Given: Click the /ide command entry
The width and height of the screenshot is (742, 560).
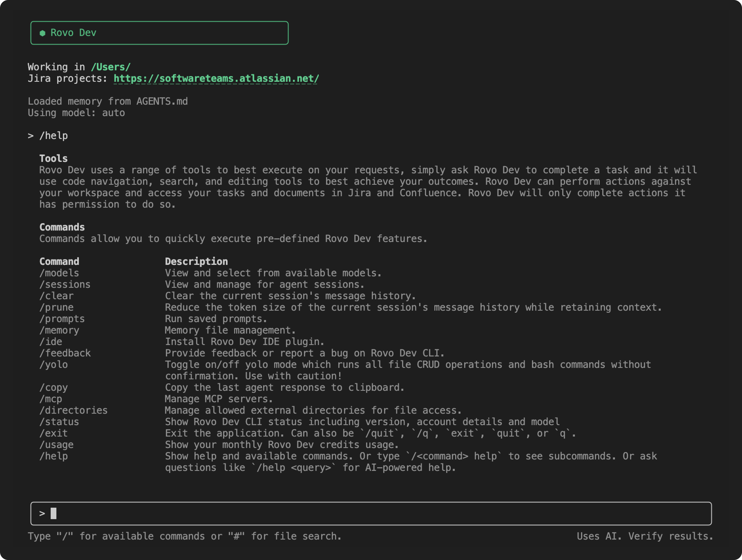Looking at the screenshot, I should (x=51, y=342).
